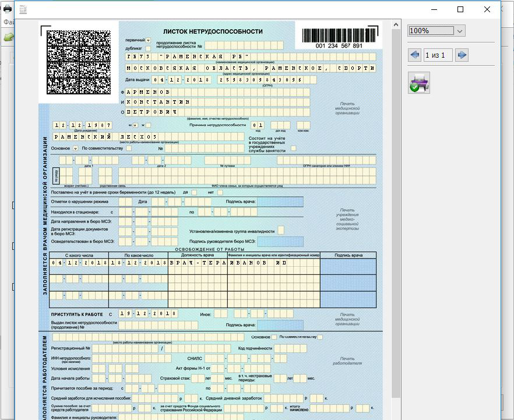Toggle the 'нет' early pregnancy checkbox

220,193
